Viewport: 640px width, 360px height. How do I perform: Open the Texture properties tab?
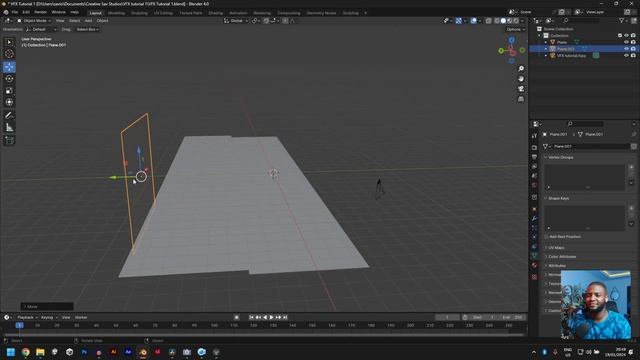pos(534,277)
